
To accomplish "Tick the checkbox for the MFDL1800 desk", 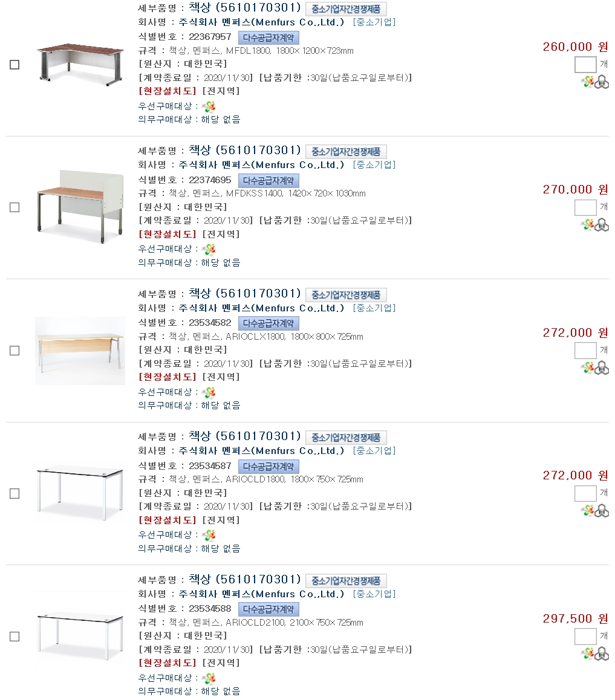I will click(x=15, y=65).
